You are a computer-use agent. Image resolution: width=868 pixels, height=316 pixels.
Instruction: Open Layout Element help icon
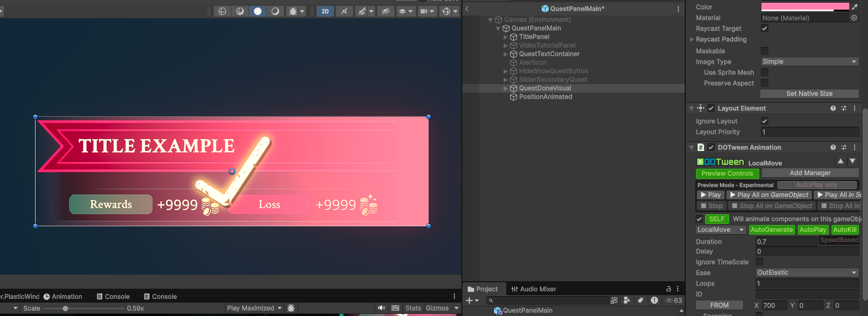pos(833,108)
